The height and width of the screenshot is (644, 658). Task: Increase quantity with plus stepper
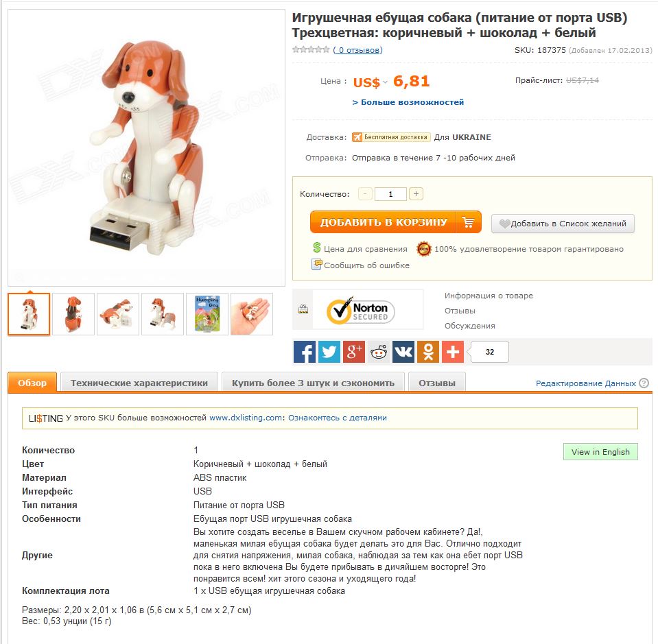(x=416, y=194)
